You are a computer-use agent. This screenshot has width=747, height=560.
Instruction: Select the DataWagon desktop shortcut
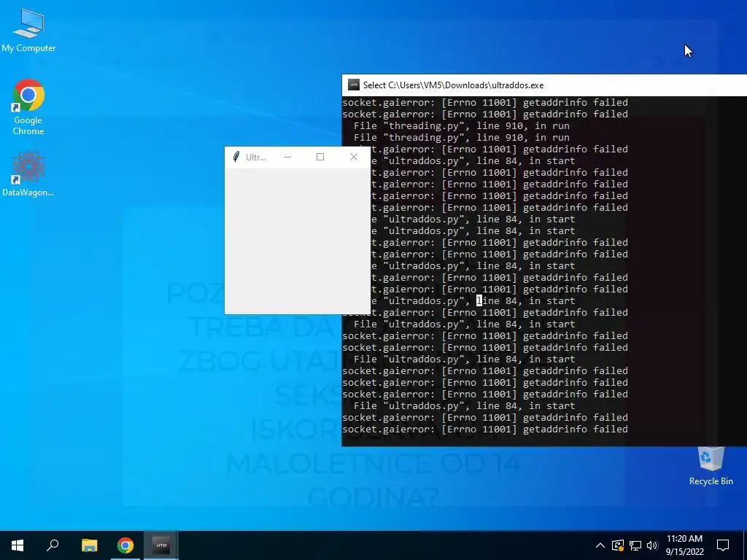click(28, 174)
